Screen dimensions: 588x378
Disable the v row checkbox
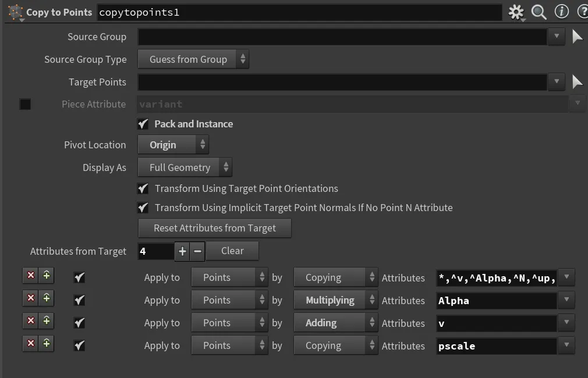(79, 323)
